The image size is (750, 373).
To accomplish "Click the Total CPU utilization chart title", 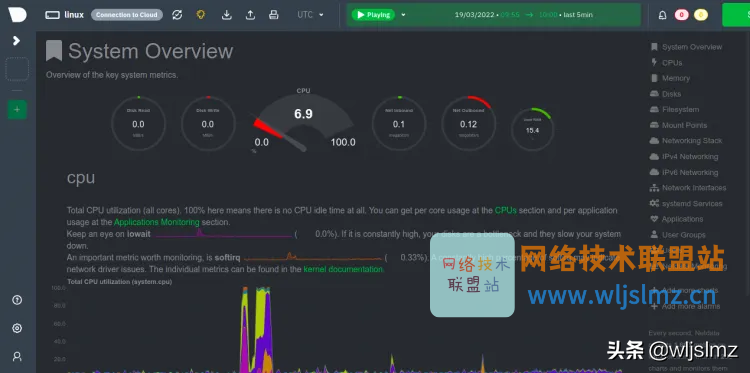I will pos(120,282).
